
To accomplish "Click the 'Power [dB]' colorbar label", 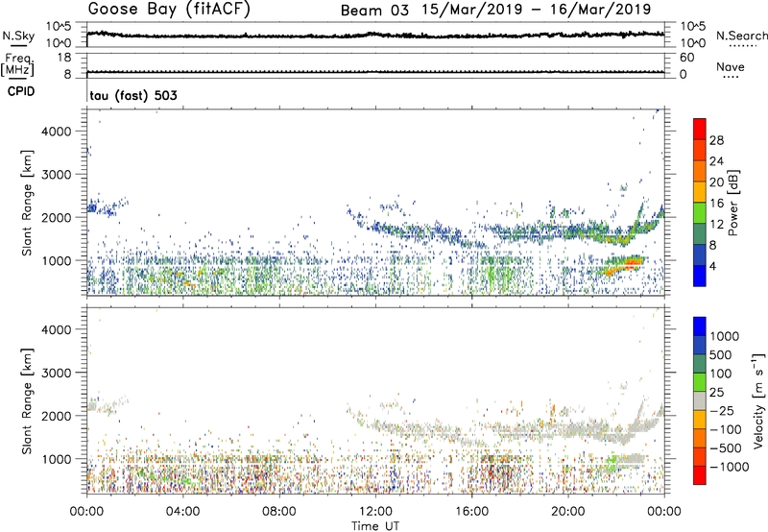I will coord(732,203).
